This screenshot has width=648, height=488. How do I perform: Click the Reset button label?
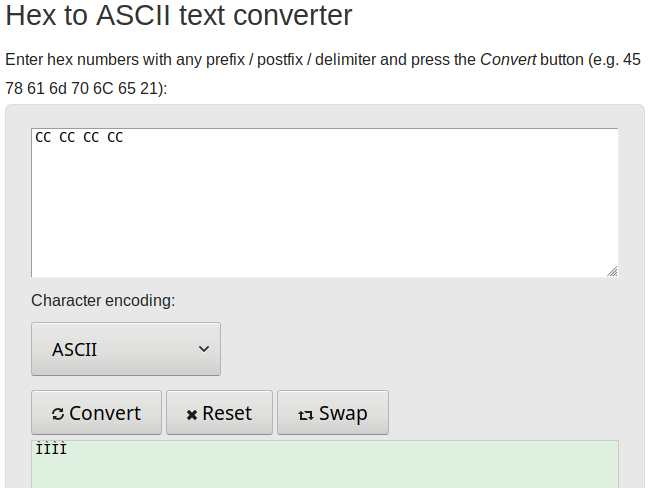[x=227, y=413]
